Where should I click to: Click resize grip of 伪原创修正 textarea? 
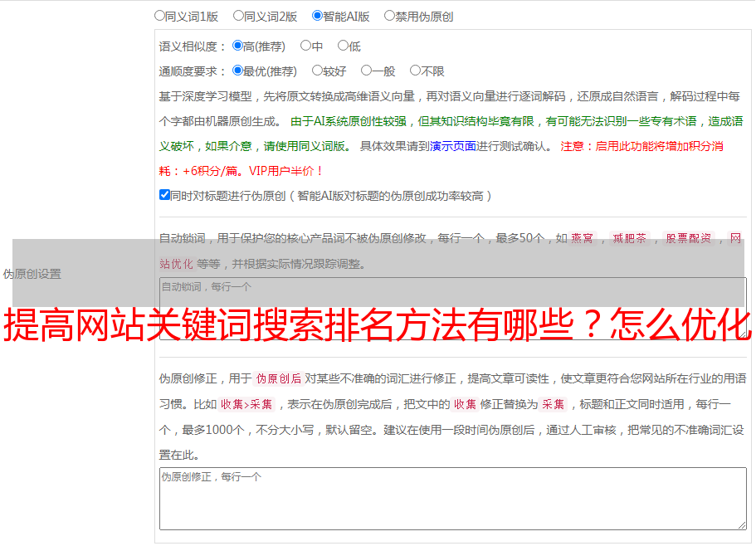[x=742, y=525]
